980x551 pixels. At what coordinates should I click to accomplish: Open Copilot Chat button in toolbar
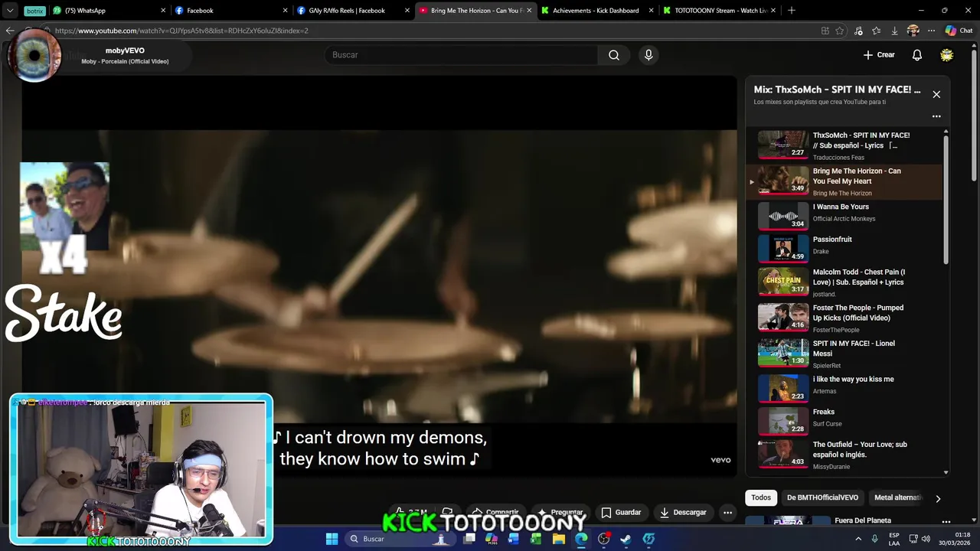click(959, 31)
